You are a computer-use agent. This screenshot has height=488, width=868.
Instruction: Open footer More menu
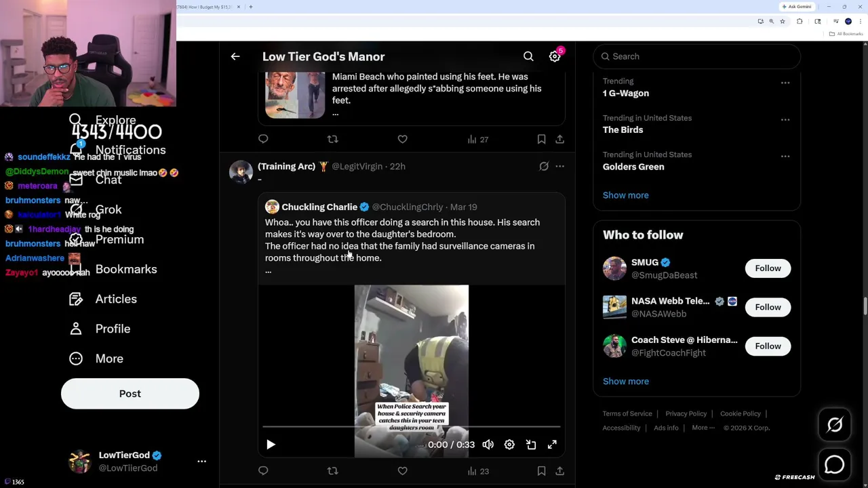point(703,428)
